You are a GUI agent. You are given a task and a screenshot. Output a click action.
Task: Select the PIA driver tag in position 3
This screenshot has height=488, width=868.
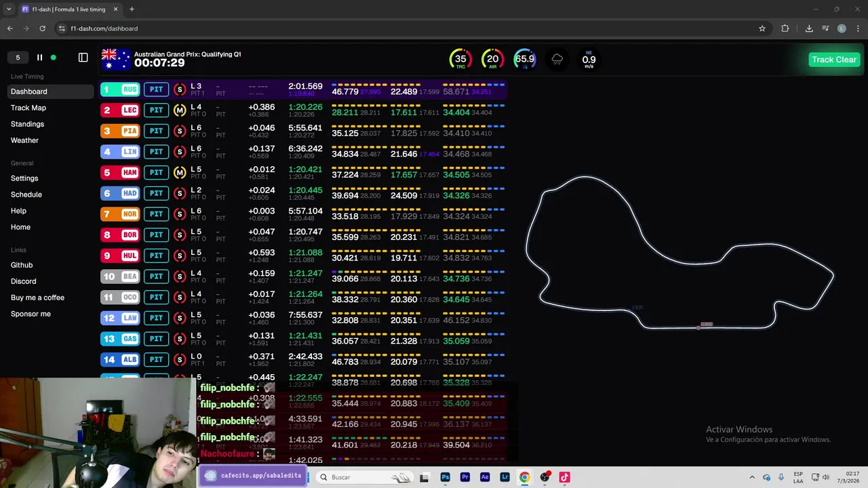(x=120, y=131)
